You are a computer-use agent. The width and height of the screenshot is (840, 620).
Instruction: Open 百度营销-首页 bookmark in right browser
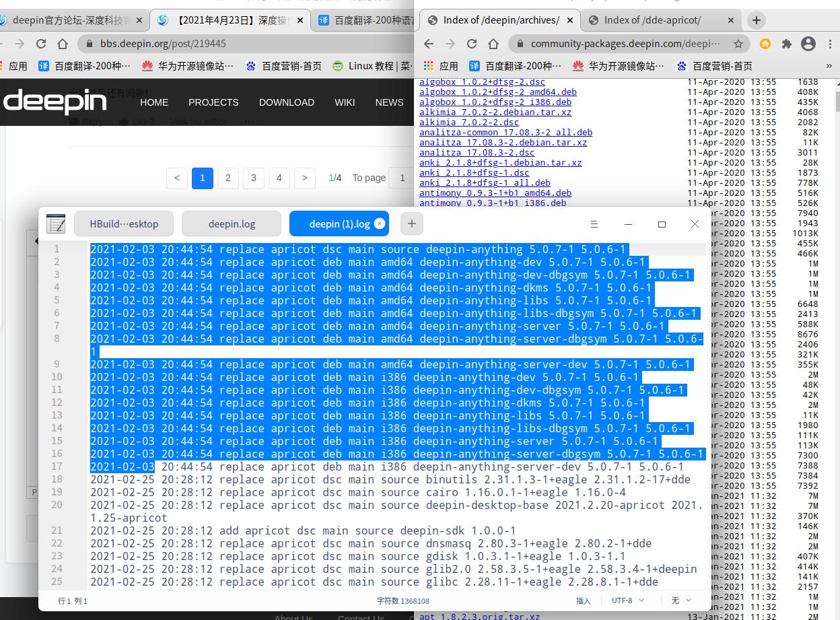click(715, 66)
